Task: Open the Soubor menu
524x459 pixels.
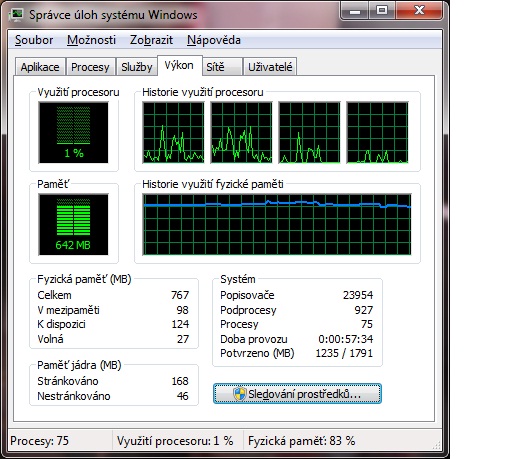Action: (x=34, y=40)
